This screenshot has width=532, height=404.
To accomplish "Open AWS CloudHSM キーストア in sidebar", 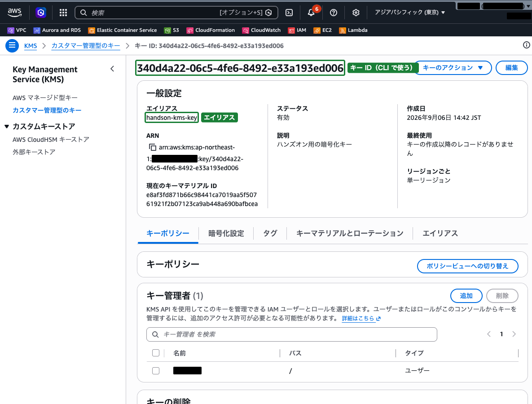I will tap(51, 140).
